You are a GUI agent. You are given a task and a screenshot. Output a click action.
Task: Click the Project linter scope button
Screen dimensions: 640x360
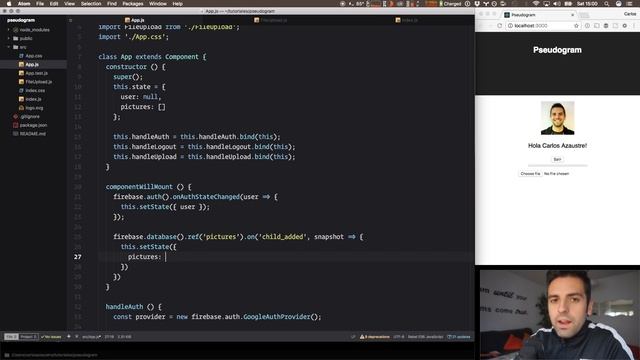click(x=29, y=337)
